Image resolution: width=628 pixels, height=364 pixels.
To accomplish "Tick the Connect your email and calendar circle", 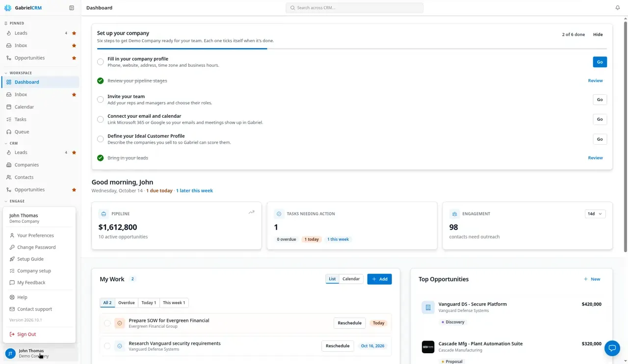I will (x=101, y=119).
